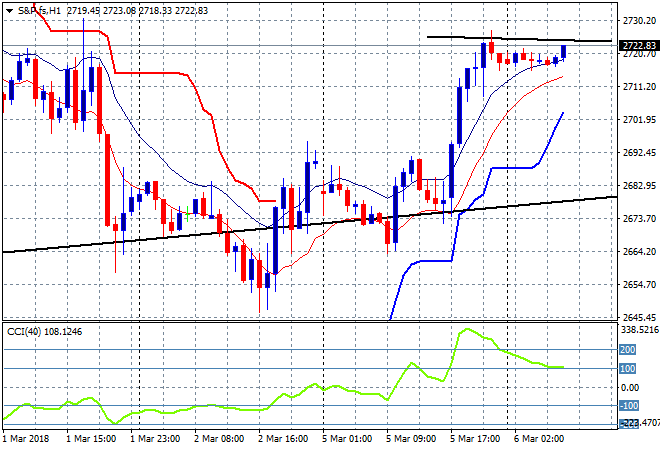Viewport: 660px width, 450px height.
Task: Click the 2654.70 price axis label
Action: [639, 285]
